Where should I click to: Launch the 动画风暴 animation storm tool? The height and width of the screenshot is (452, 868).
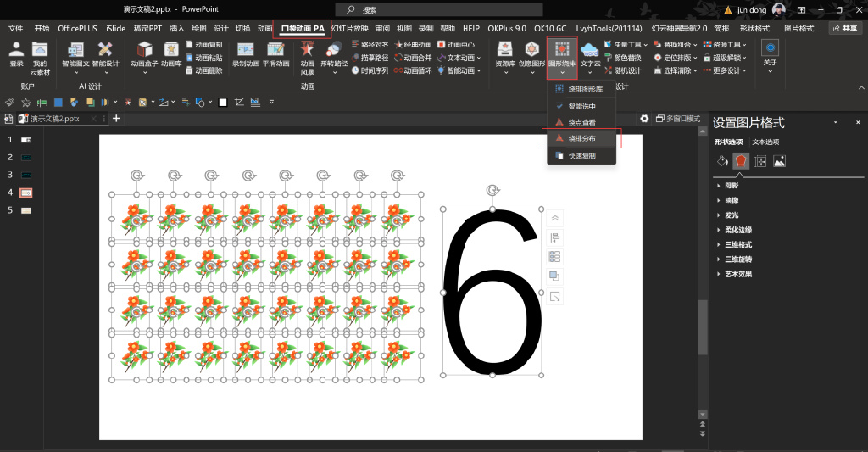[x=307, y=59]
